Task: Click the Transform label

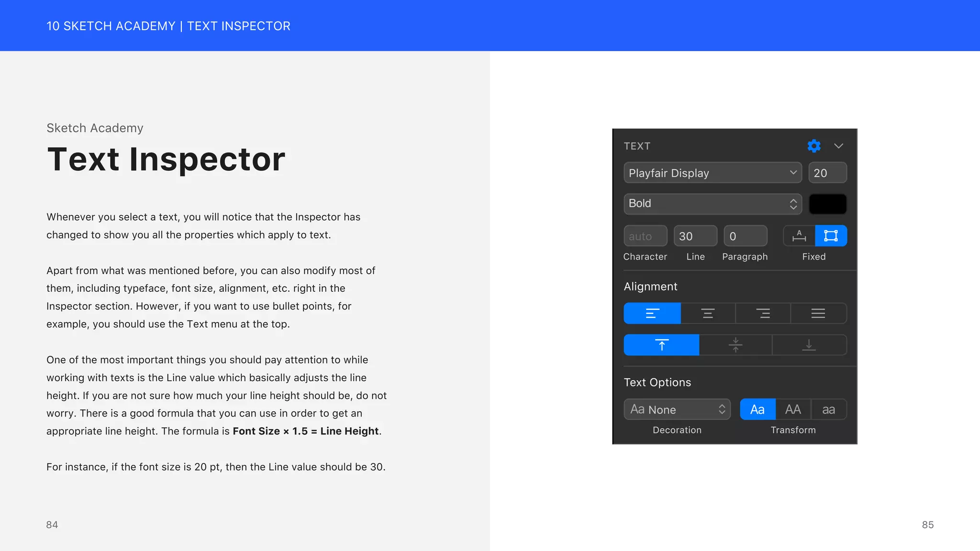Action: (793, 430)
